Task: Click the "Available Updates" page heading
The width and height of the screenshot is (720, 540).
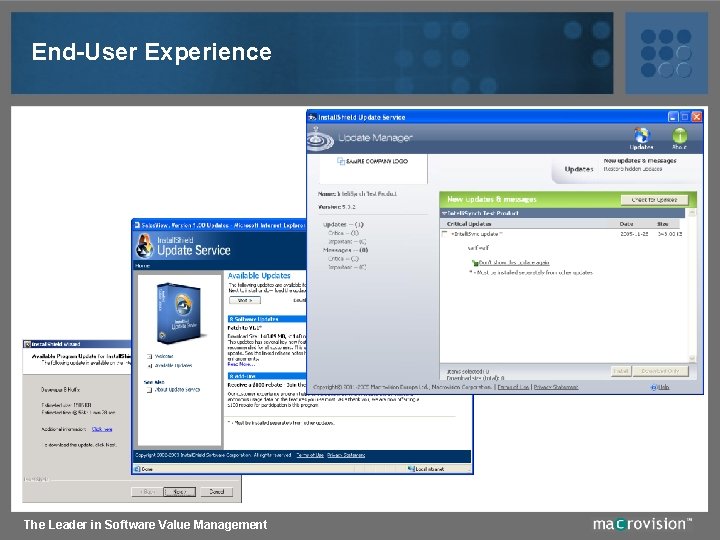Action: tap(259, 276)
